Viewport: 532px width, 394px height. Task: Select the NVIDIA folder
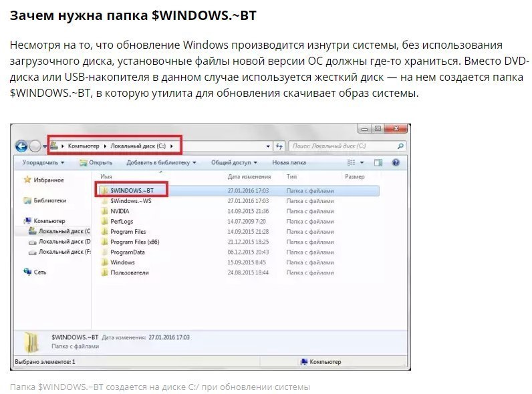(x=120, y=211)
